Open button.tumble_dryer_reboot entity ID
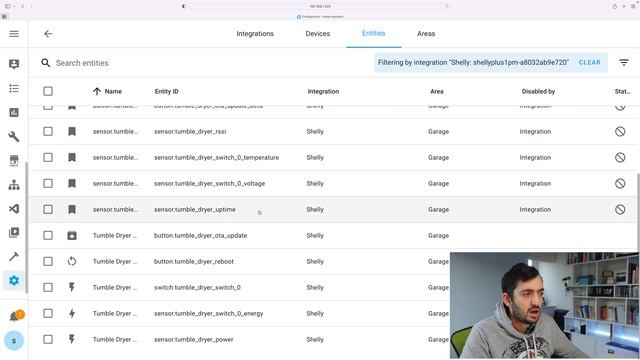Viewport: 640px width, 360px height. (x=194, y=261)
